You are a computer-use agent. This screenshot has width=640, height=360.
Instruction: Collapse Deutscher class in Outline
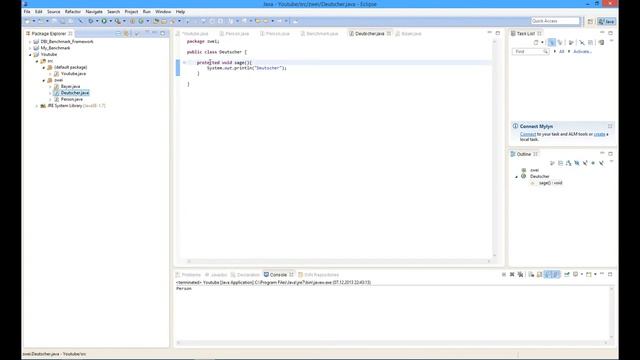(x=517, y=177)
